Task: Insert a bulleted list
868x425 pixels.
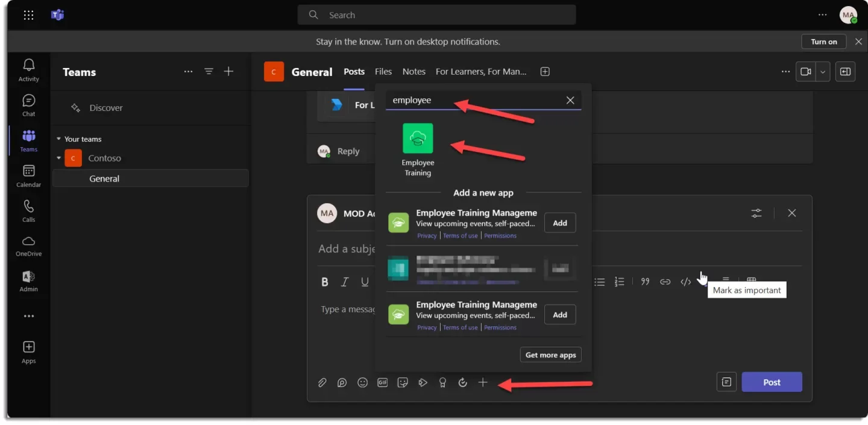Action: click(x=599, y=282)
